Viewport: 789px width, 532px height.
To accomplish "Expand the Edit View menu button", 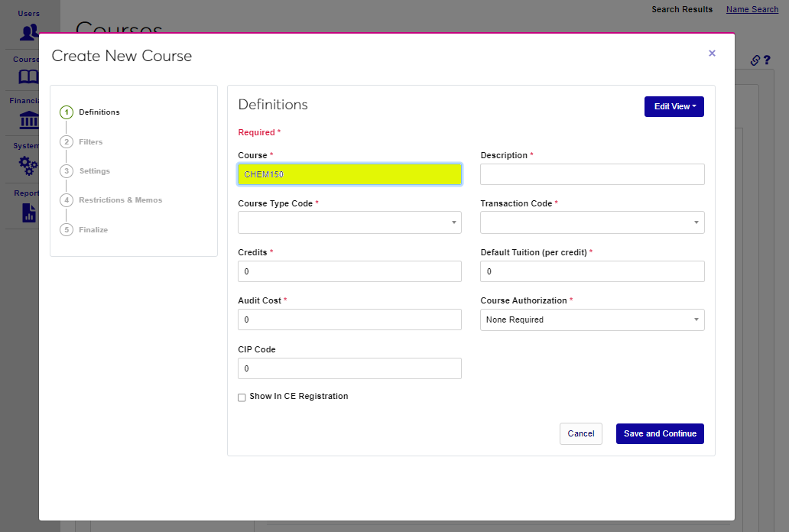I will [674, 107].
